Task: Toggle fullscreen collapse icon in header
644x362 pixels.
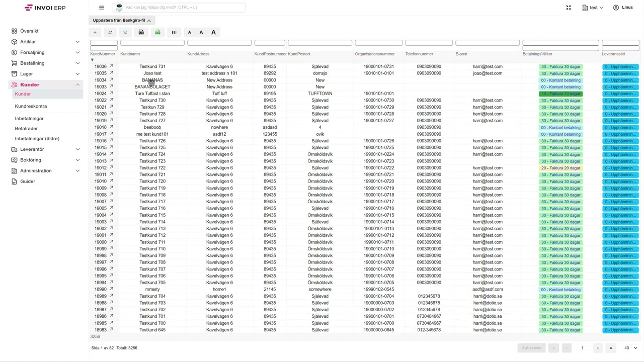Action: pyautogui.click(x=569, y=8)
